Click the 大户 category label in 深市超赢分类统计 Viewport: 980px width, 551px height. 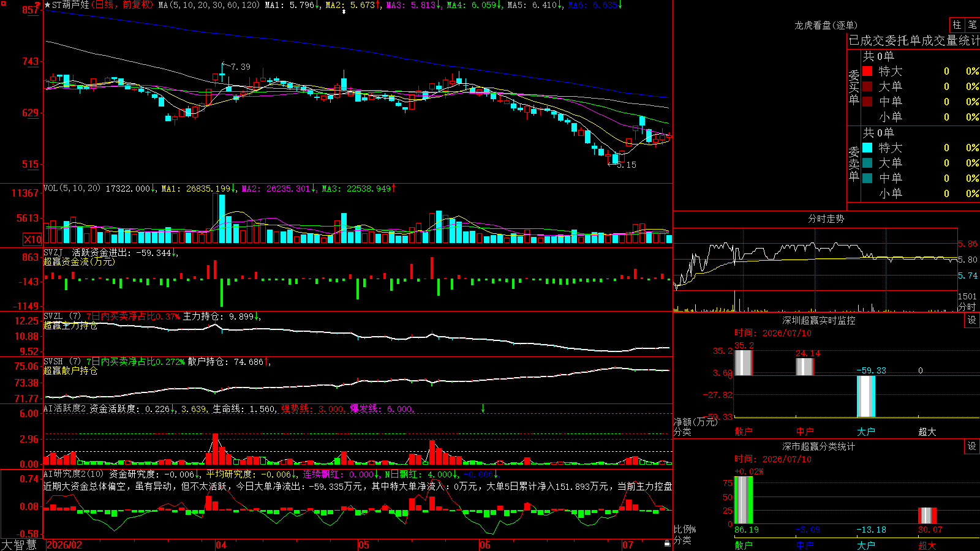point(866,545)
